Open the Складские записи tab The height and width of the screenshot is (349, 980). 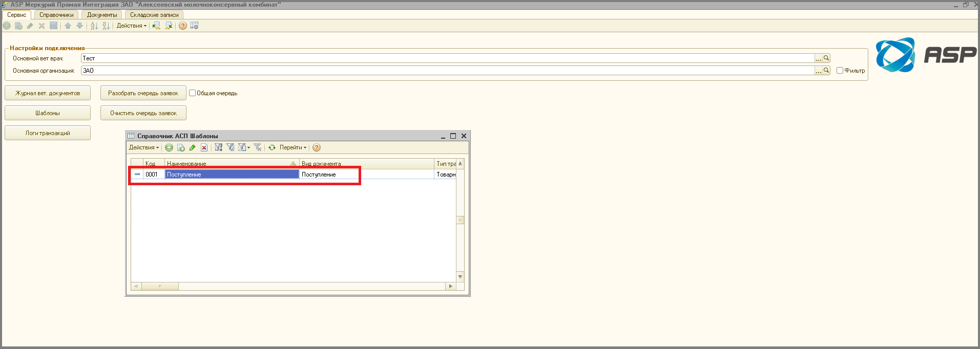click(x=154, y=15)
